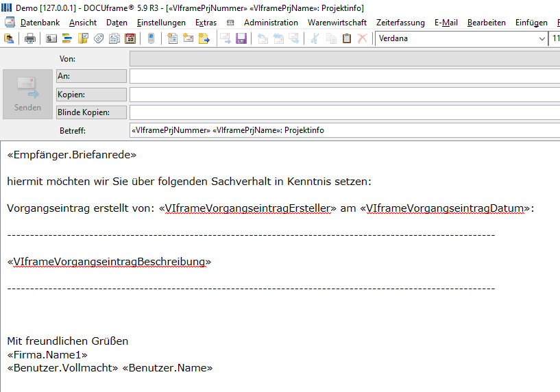Click the printer icon in the toolbar
The height and width of the screenshot is (392, 560).
[x=30, y=38]
